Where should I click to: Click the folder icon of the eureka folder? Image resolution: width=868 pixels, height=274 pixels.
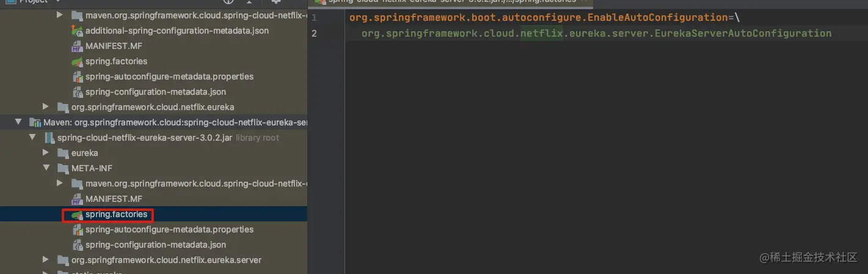pyautogui.click(x=63, y=153)
